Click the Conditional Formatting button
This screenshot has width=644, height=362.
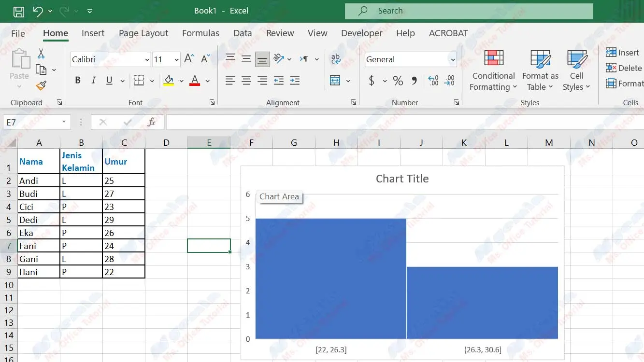493,71
